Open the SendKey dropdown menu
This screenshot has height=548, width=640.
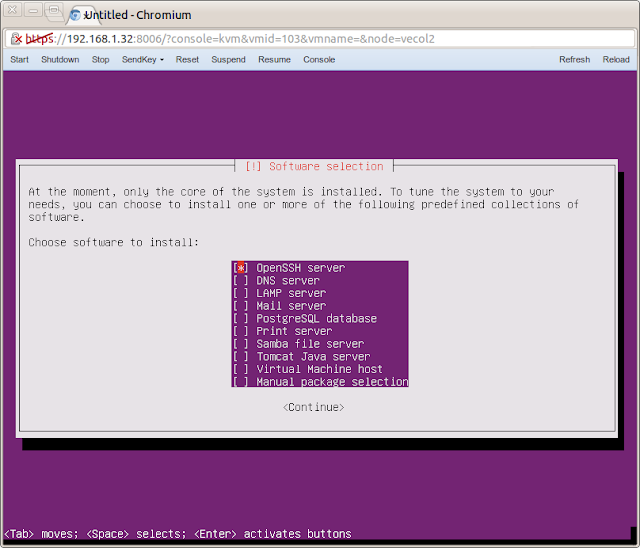(x=143, y=60)
